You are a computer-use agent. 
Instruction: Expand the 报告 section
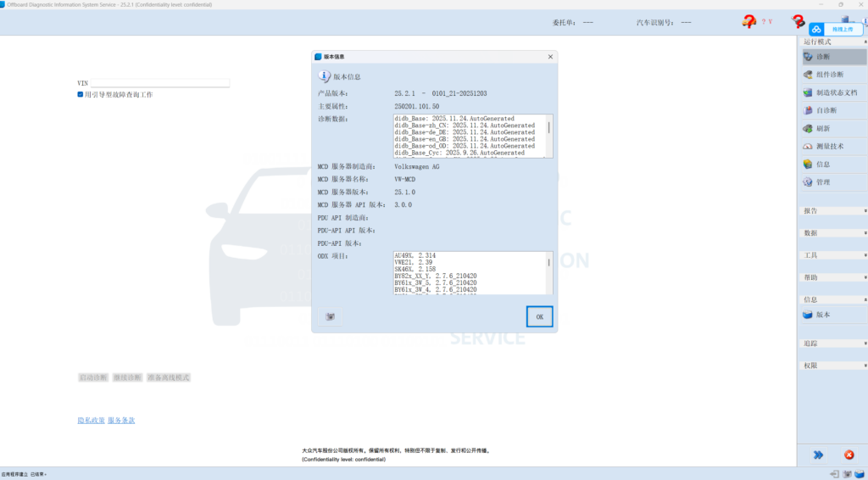pyautogui.click(x=832, y=210)
